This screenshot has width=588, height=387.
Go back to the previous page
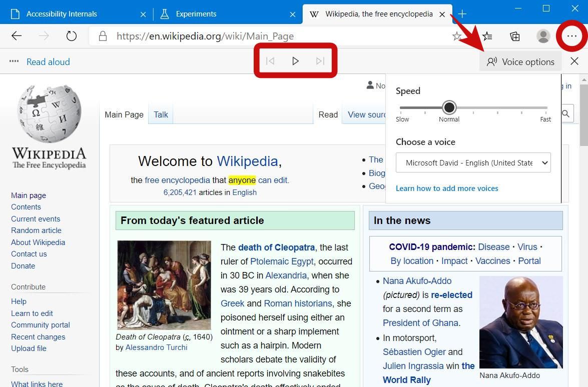17,36
